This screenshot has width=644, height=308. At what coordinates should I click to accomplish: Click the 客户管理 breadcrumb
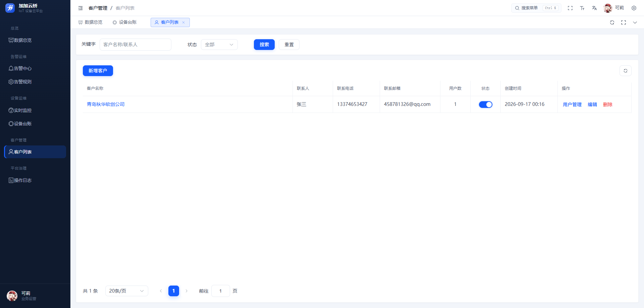coord(98,8)
